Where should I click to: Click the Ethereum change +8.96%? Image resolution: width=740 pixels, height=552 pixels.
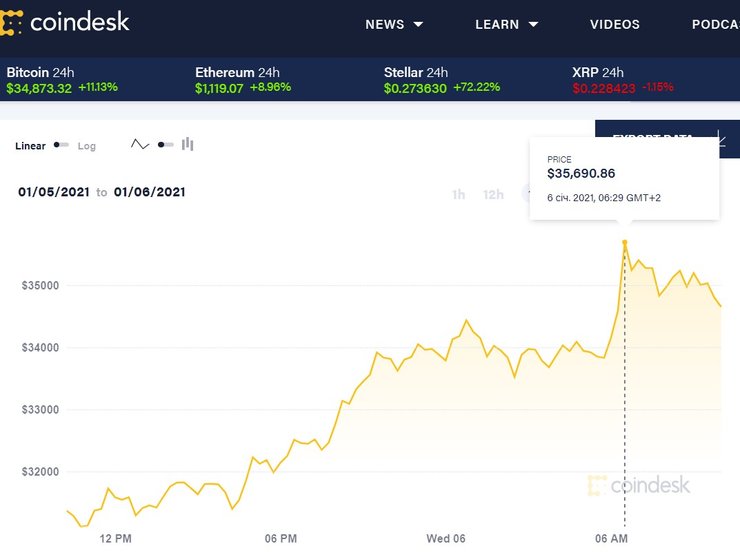pos(270,87)
